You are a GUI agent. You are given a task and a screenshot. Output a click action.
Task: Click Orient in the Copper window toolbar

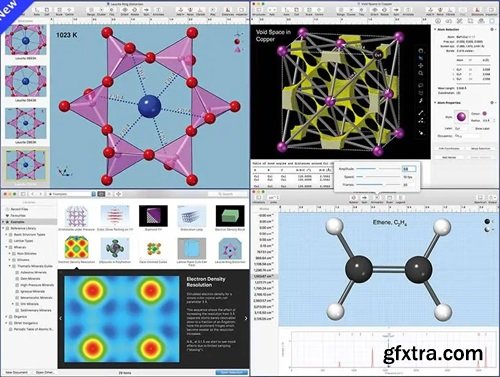pos(374,12)
